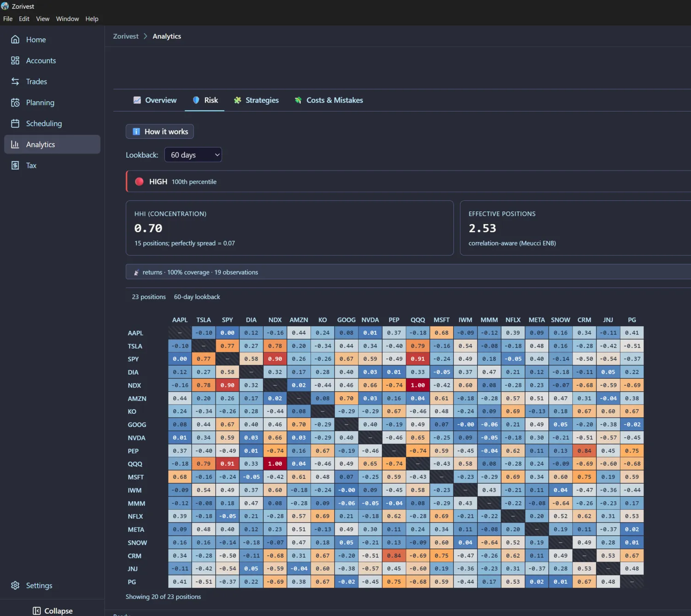Go to Zorivest breadcrumb link
Screen dimensions: 691x616
(126, 36)
